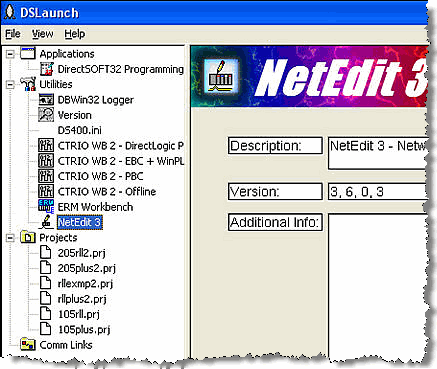Viewport: 437px width, 369px height.
Task: Click the CTRIO WB 2 Offline icon
Action: coord(46,191)
